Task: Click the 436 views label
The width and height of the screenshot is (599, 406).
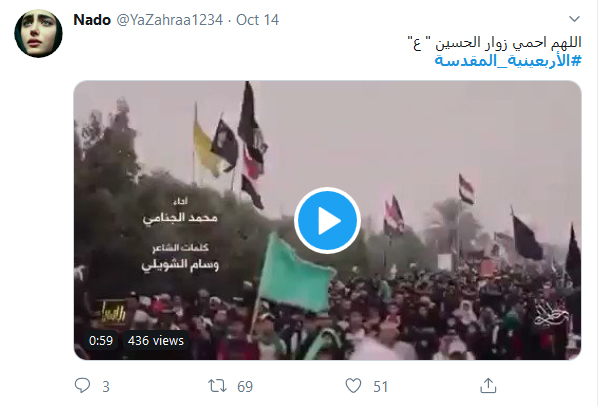Action: point(156,340)
